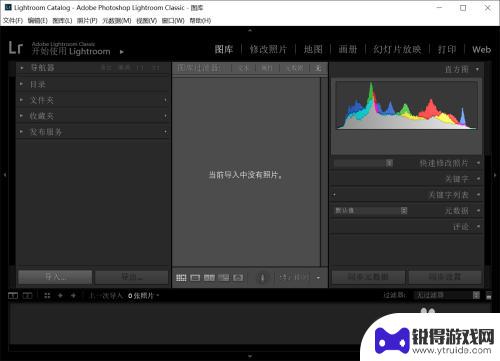Click the 同步设置 button
This screenshot has height=361, width=500.
point(445,277)
